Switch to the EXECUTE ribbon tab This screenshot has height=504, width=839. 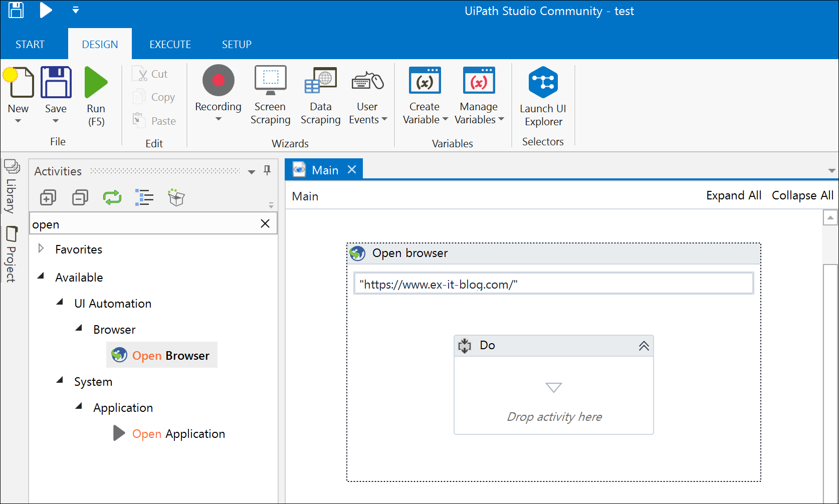coord(170,45)
